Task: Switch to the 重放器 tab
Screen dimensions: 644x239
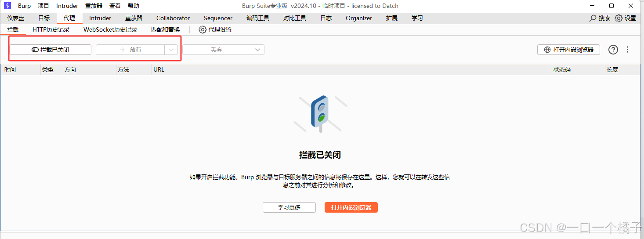Action: pos(134,18)
